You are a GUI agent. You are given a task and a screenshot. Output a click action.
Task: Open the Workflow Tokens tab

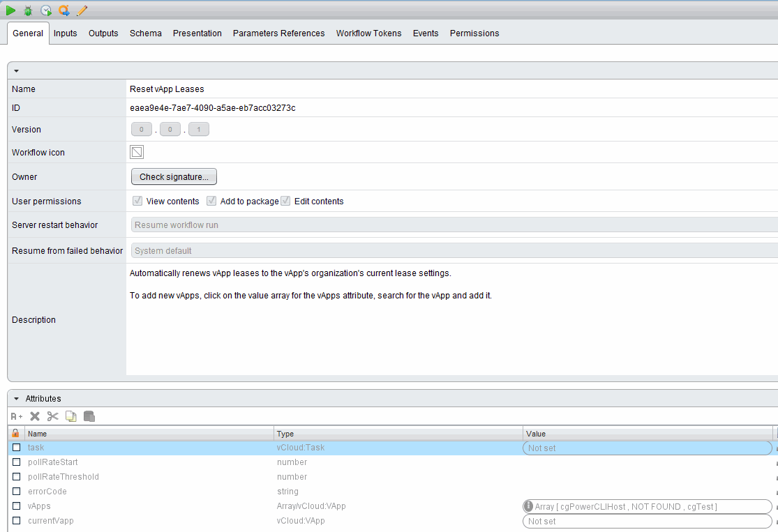pos(368,33)
